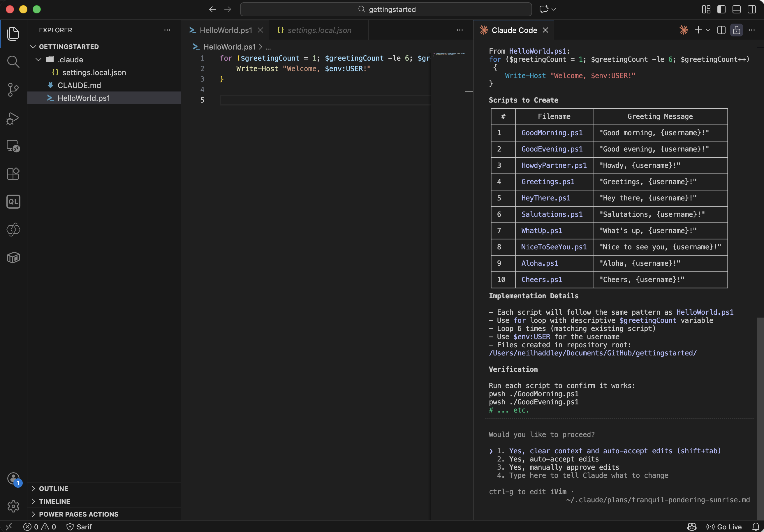The width and height of the screenshot is (764, 532).
Task: Open the Extensions view
Action: click(x=13, y=174)
